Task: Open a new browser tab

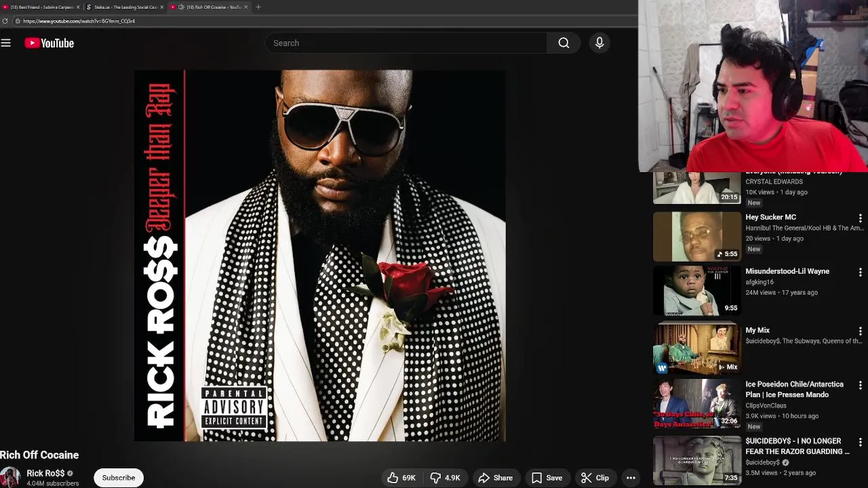Action: tap(258, 7)
